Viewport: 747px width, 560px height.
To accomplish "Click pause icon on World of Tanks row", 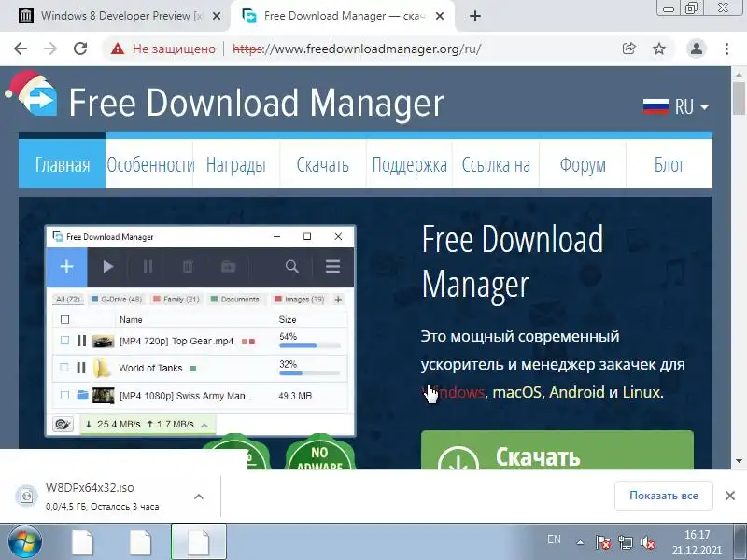I will click(81, 368).
